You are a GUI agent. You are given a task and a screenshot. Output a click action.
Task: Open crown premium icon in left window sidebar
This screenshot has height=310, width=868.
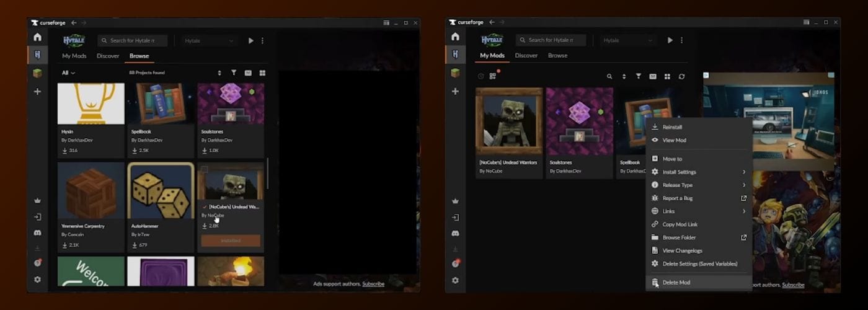tap(37, 201)
